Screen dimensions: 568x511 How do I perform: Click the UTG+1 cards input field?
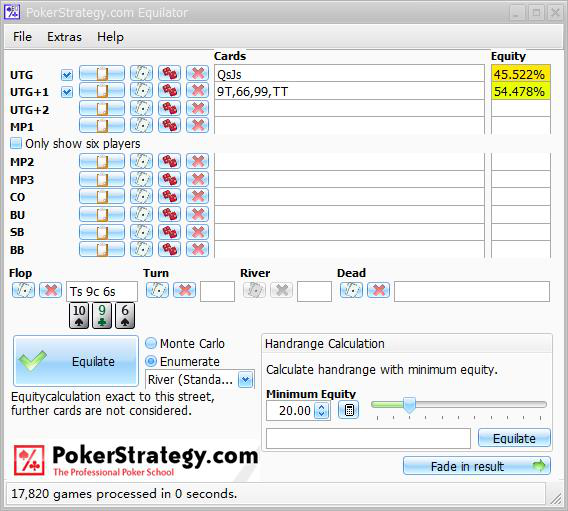tap(349, 91)
